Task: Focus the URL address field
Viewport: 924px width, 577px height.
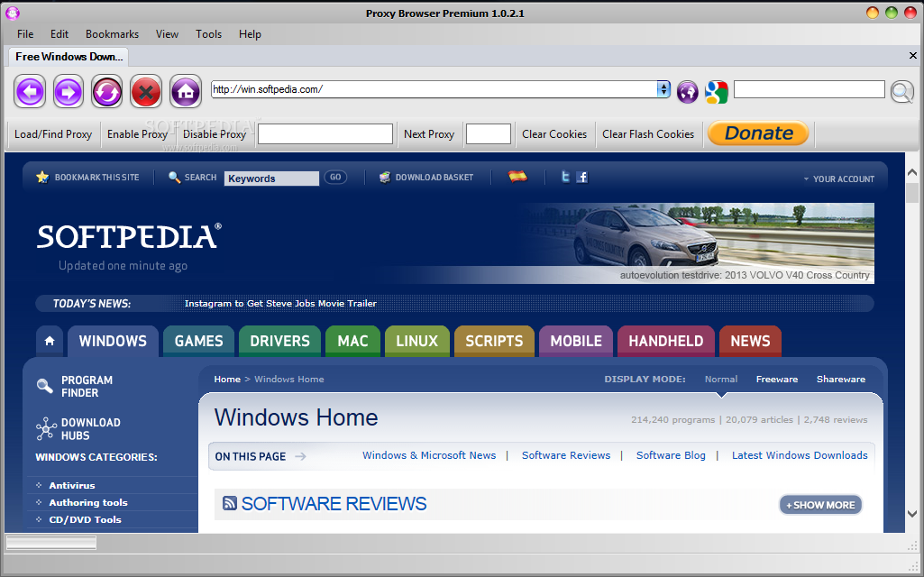Action: [x=434, y=89]
